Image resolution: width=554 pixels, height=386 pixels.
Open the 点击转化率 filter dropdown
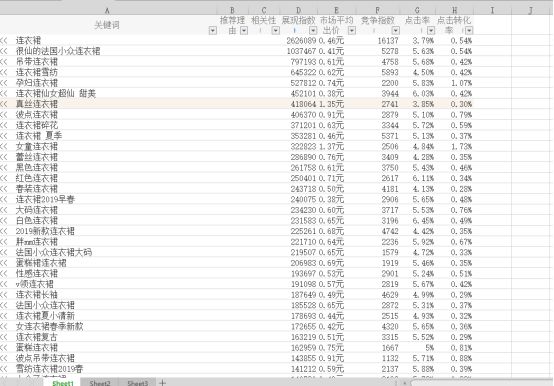[x=469, y=31]
